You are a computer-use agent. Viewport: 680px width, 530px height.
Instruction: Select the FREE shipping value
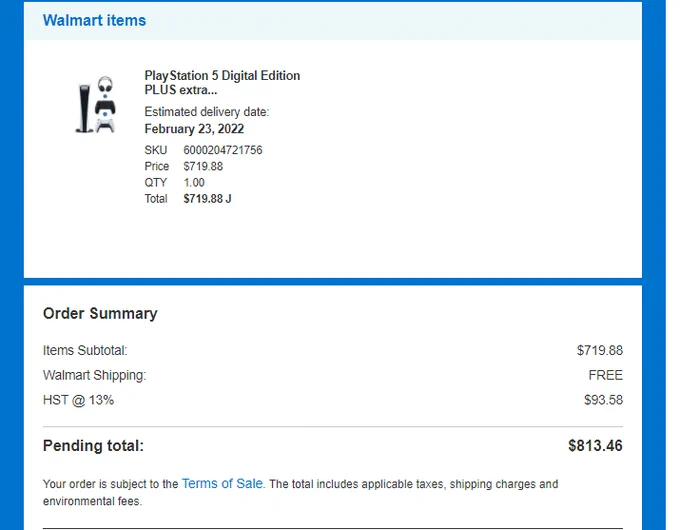[x=605, y=375]
